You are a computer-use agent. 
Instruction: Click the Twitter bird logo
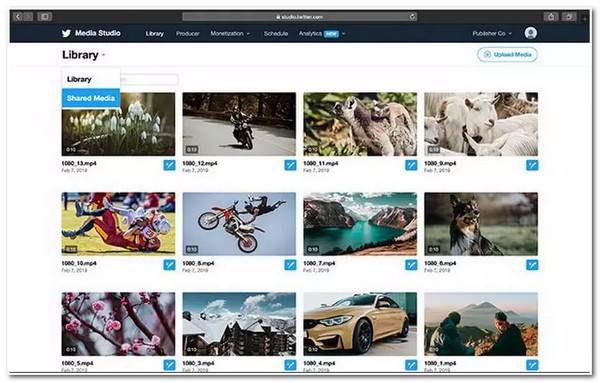(66, 33)
